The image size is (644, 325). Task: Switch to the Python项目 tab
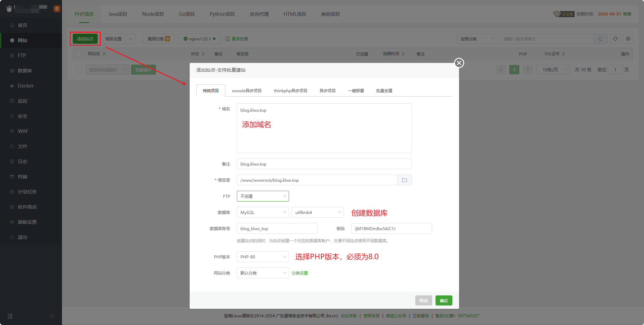(x=222, y=14)
